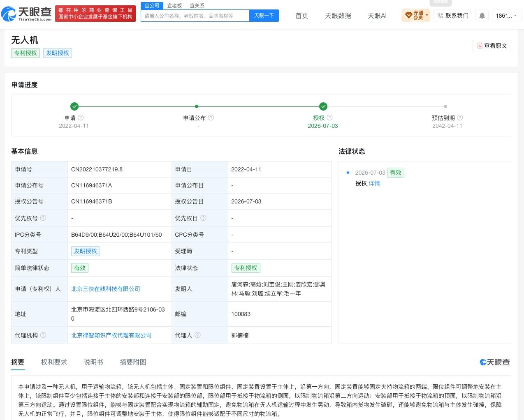Click the green checkmark at 授权 step
The image size is (524, 420).
(x=323, y=106)
